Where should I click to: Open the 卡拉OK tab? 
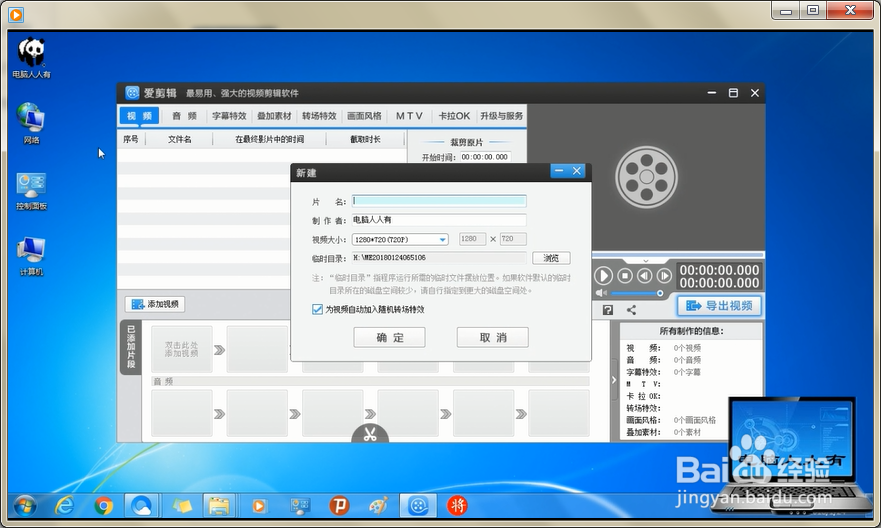point(454,116)
